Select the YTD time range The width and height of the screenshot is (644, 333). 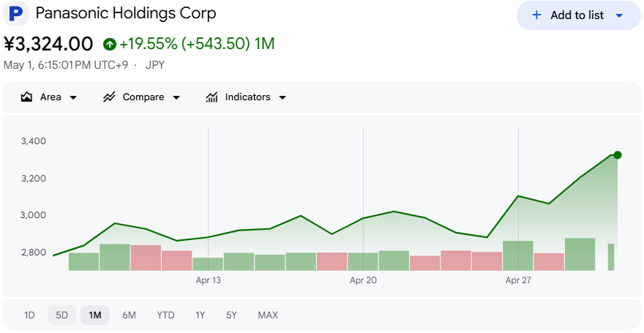tap(165, 315)
